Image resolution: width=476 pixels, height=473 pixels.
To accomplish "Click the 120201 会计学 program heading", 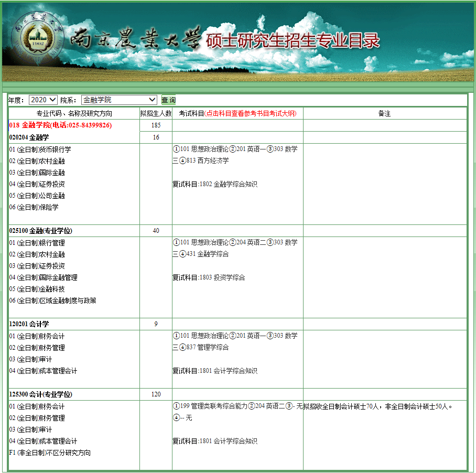I will [x=29, y=324].
